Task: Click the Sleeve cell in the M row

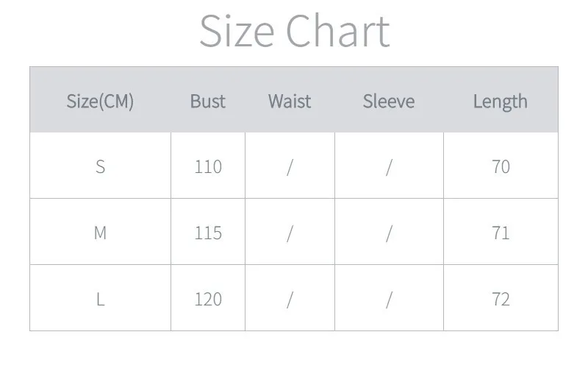Action: coord(389,233)
